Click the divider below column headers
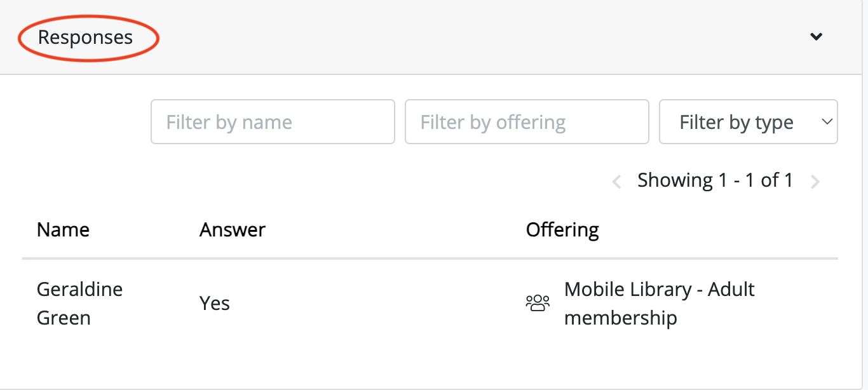Image resolution: width=868 pixels, height=390 pixels. pyautogui.click(x=430, y=259)
